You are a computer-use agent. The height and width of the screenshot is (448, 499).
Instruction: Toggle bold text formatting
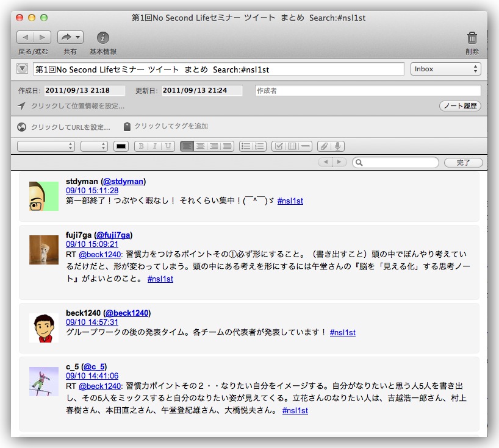(x=141, y=146)
